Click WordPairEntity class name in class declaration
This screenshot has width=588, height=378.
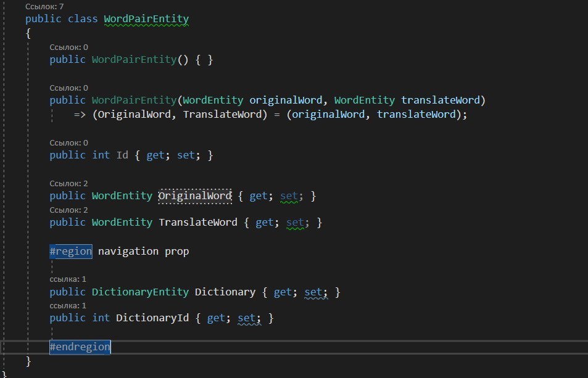pos(146,18)
